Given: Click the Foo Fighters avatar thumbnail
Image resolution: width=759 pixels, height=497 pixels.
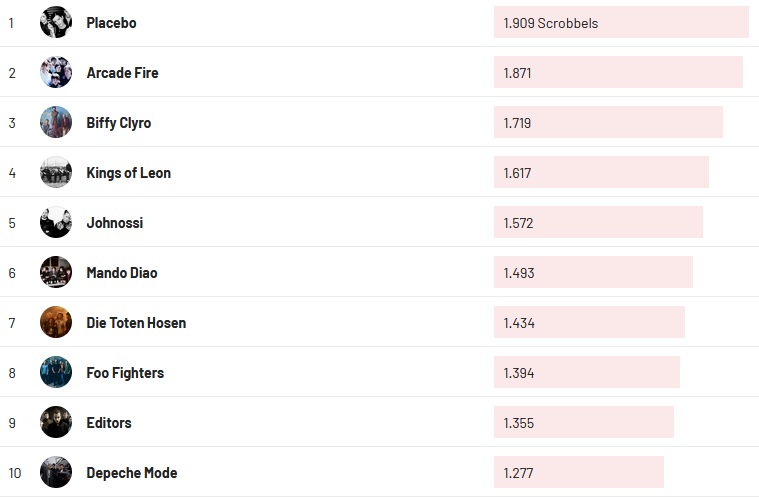Looking at the screenshot, I should (x=56, y=372).
